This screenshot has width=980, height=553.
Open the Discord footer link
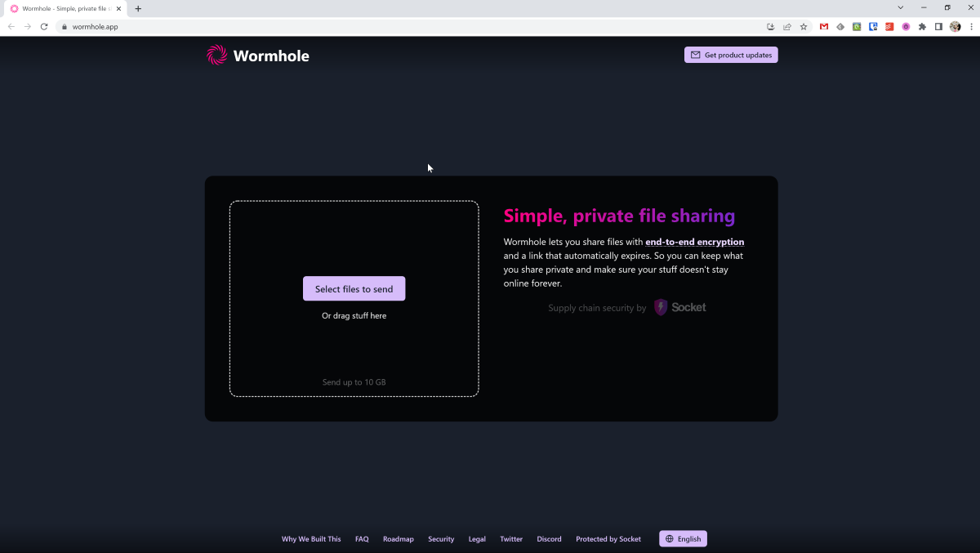pos(549,539)
